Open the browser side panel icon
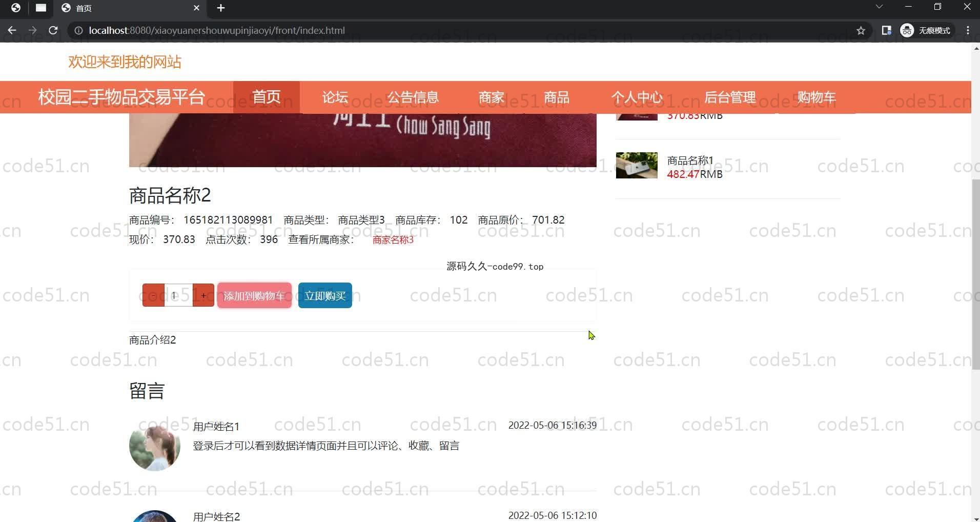The image size is (980, 522). pyautogui.click(x=886, y=30)
